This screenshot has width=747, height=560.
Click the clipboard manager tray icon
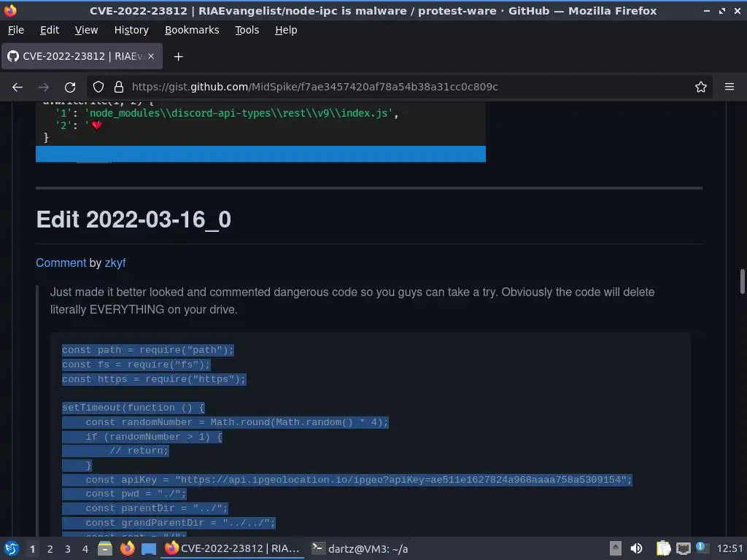(x=663, y=548)
